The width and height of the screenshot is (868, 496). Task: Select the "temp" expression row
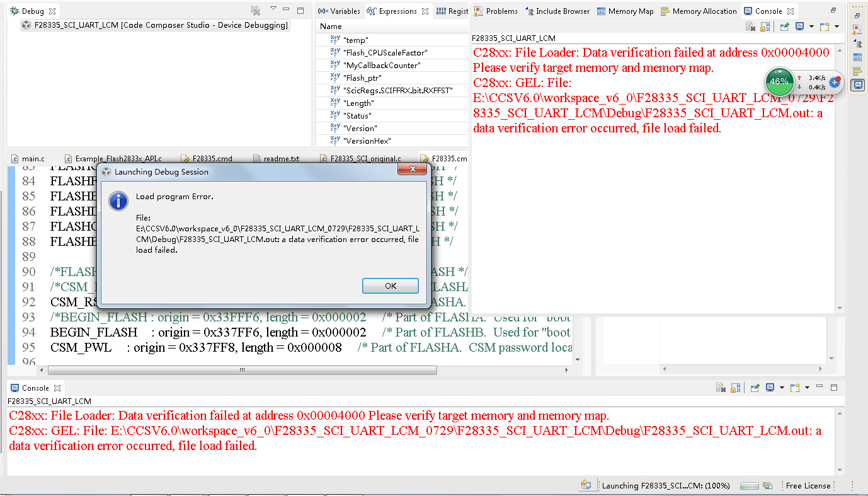[x=392, y=40]
